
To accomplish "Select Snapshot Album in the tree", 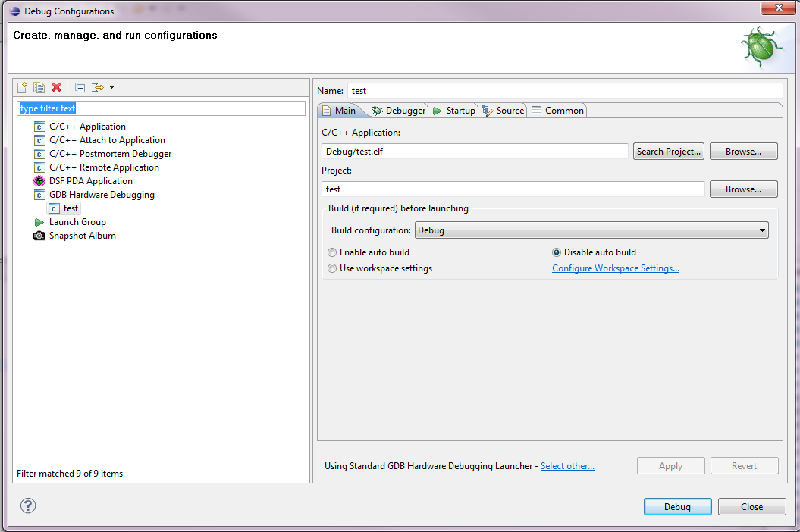I will point(82,236).
